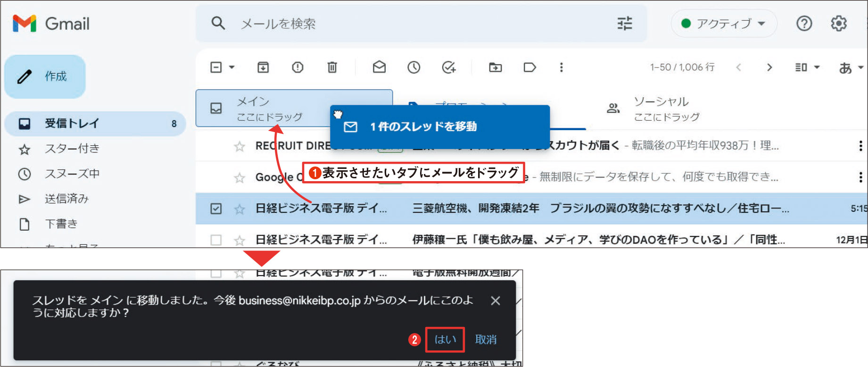
Task: Select the メイン tab
Action: (294, 108)
